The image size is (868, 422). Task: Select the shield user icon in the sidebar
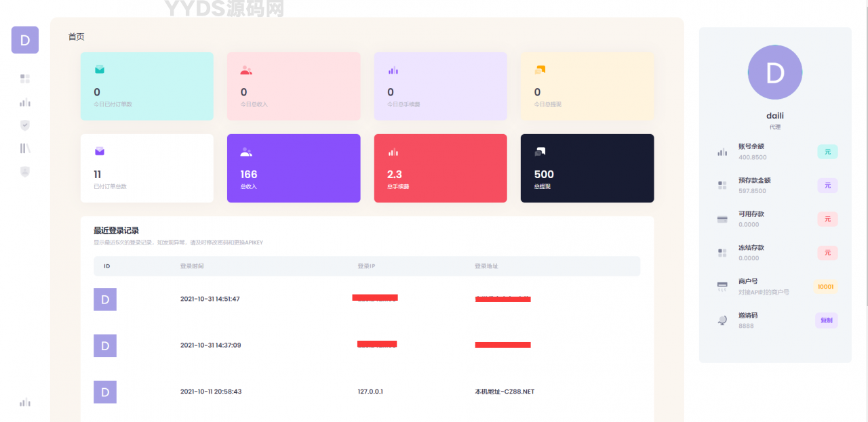(25, 171)
